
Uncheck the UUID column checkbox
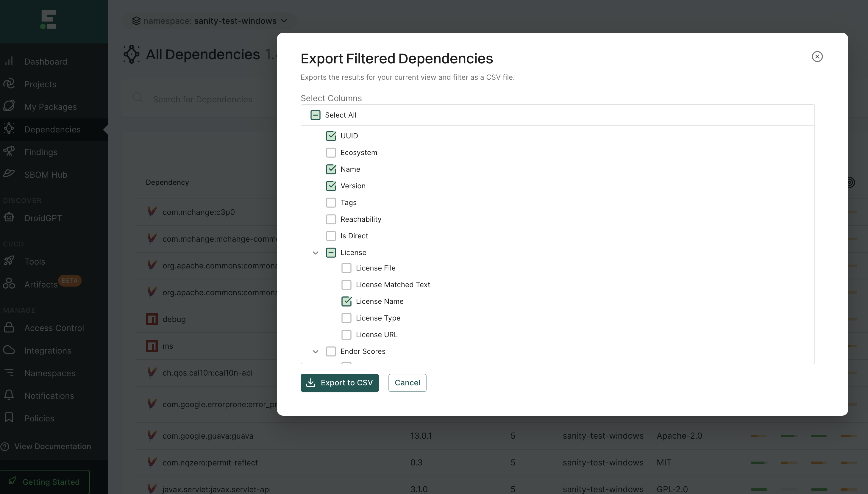[331, 136]
